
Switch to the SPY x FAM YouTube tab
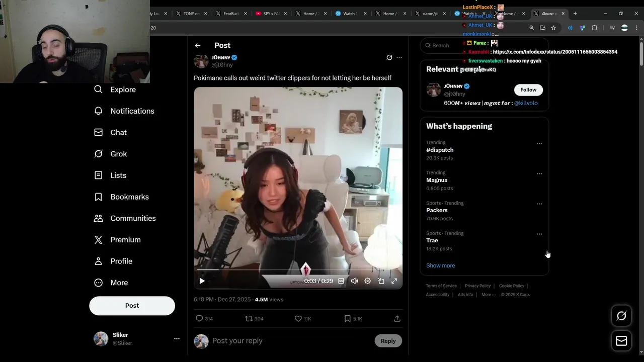(268, 14)
